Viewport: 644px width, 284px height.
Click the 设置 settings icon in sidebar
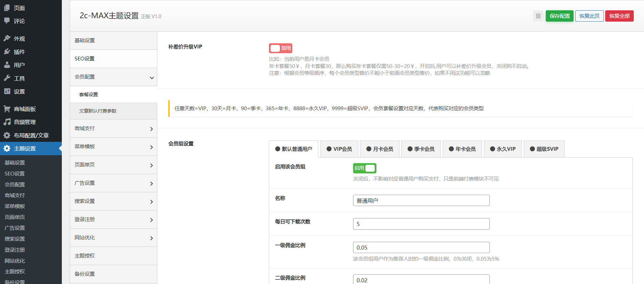(x=7, y=91)
